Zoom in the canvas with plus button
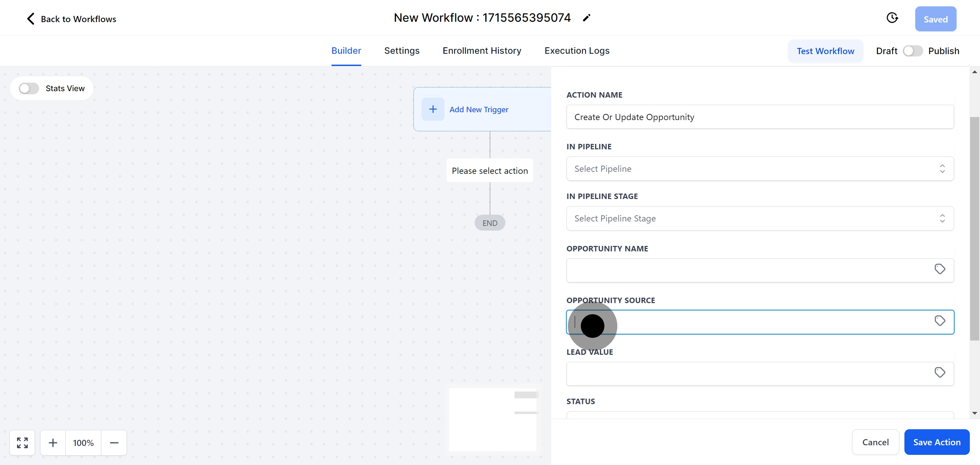 pos(53,443)
